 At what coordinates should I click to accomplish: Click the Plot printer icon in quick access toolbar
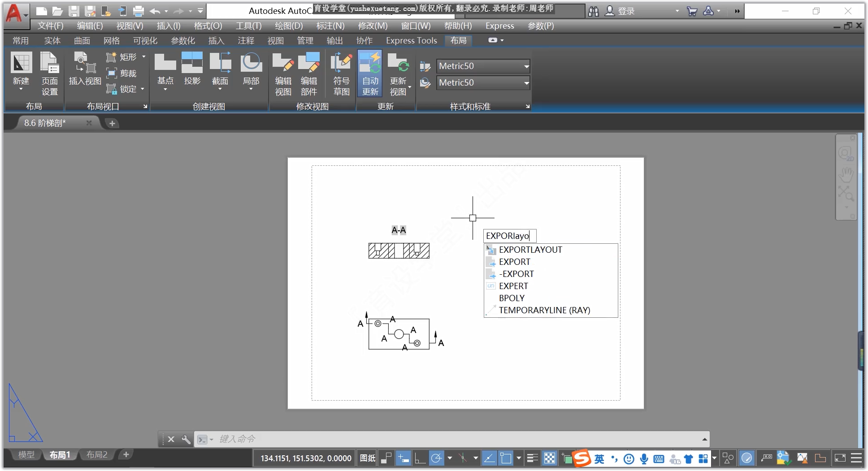(139, 11)
